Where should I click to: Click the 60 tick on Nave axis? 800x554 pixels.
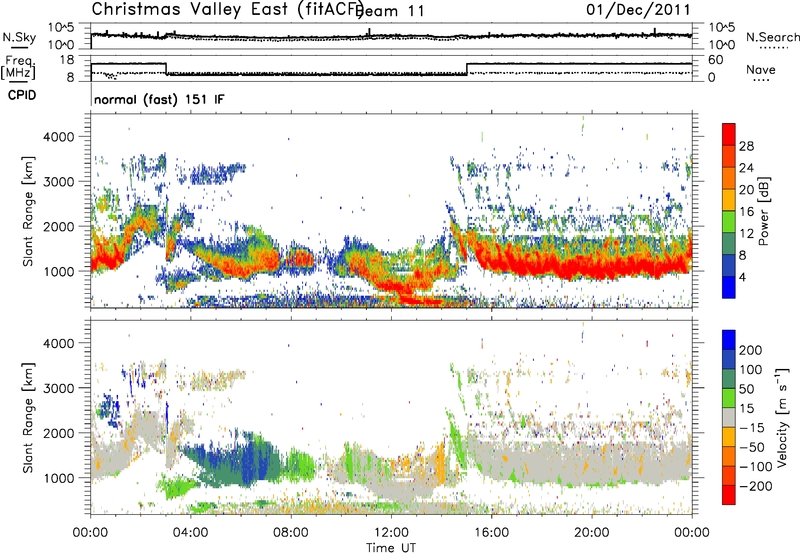715,60
